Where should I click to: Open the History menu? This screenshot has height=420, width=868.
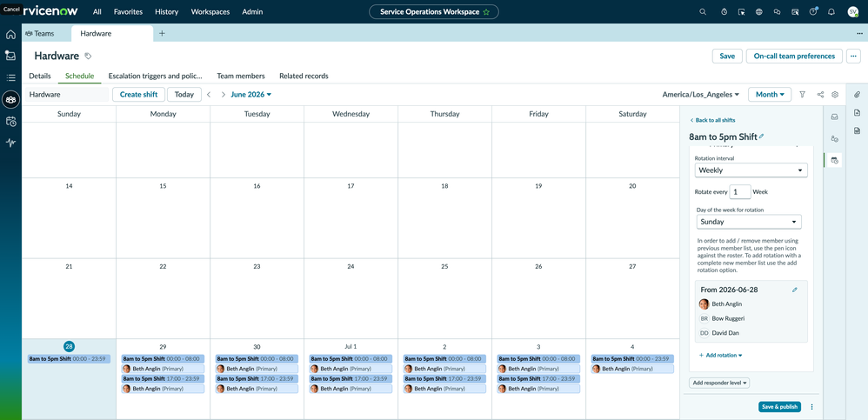pos(167,11)
